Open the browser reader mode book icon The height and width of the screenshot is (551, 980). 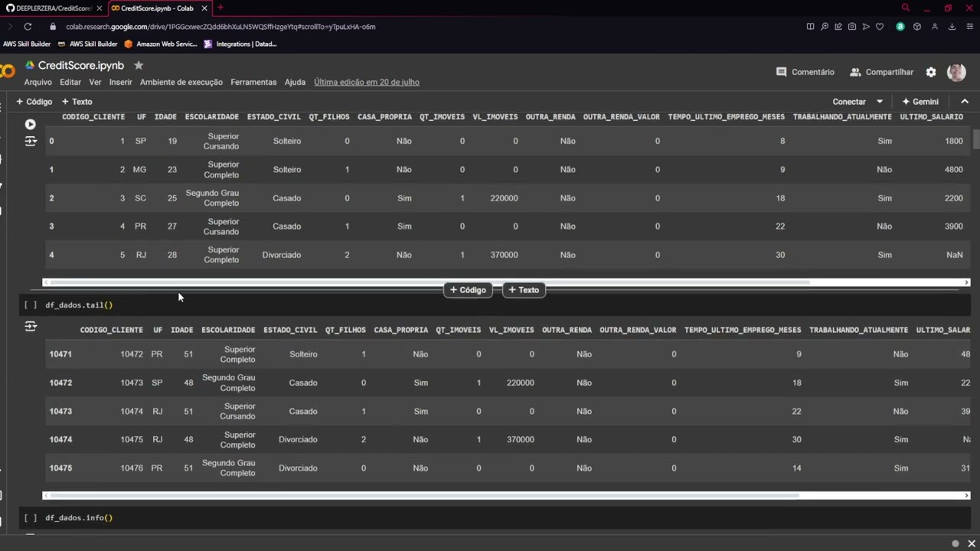[810, 27]
